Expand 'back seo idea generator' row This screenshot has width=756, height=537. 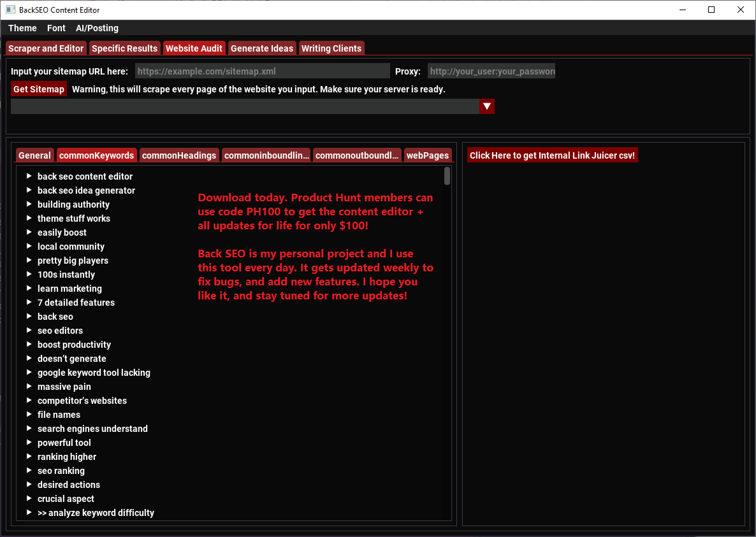pyautogui.click(x=29, y=190)
